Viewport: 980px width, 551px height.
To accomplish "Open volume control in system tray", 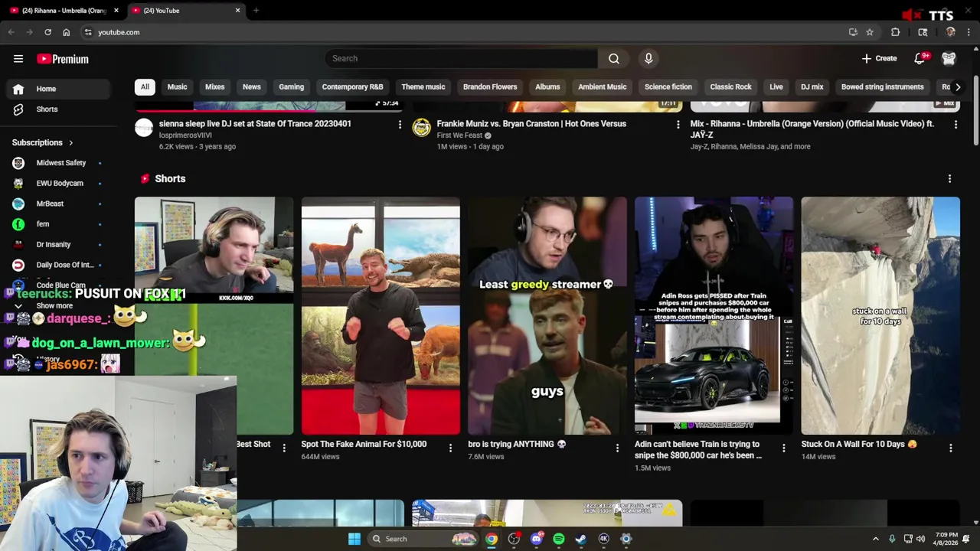I will point(920,539).
